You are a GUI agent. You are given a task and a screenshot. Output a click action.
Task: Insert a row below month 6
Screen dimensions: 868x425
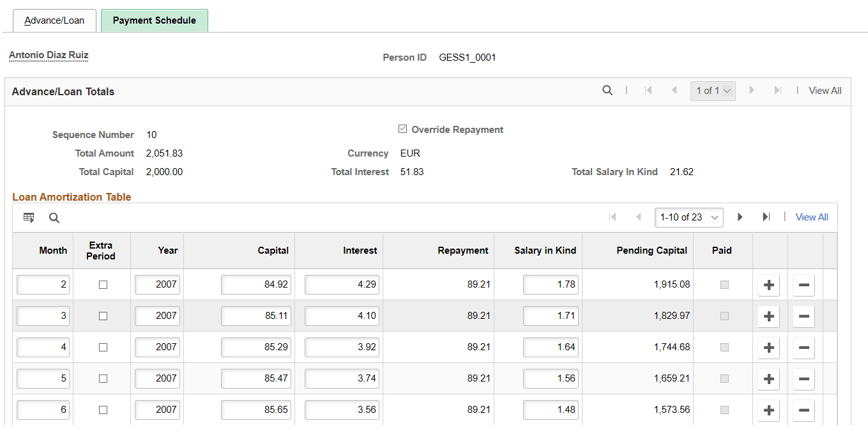click(x=768, y=410)
